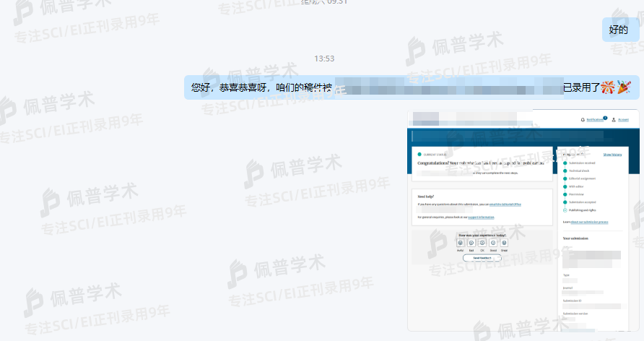
Task: Open the Account link
Action: 623,119
